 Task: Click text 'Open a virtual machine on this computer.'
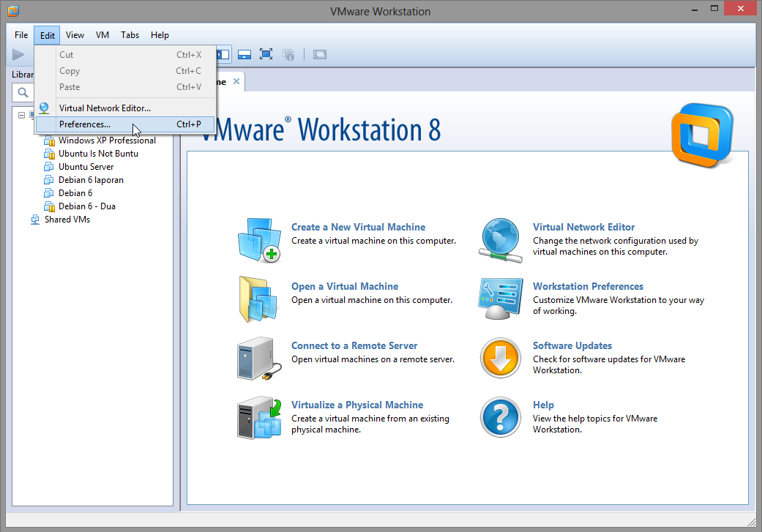372,300
